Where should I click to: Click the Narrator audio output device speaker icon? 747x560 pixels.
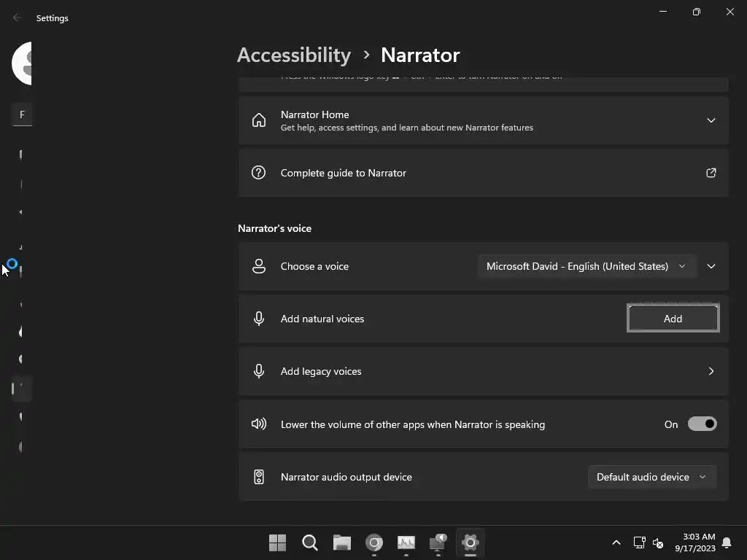tap(259, 477)
